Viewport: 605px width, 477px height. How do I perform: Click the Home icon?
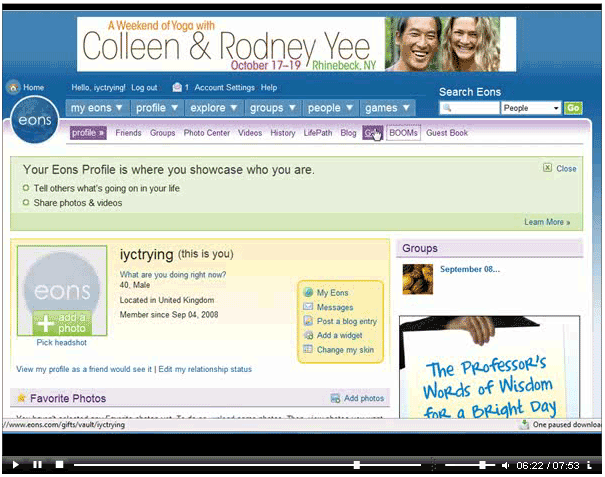pyautogui.click(x=13, y=87)
